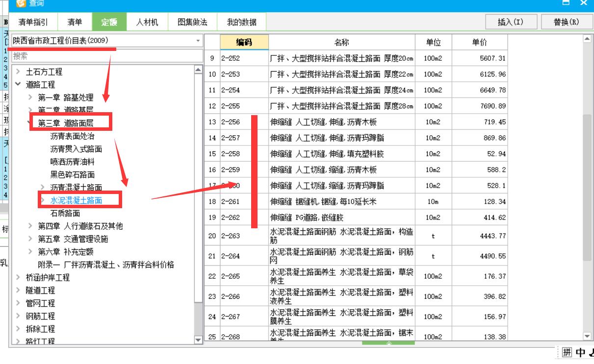594x364 pixels.
Task: Expand bottom panel via green arrow handle
Action: click(x=388, y=343)
